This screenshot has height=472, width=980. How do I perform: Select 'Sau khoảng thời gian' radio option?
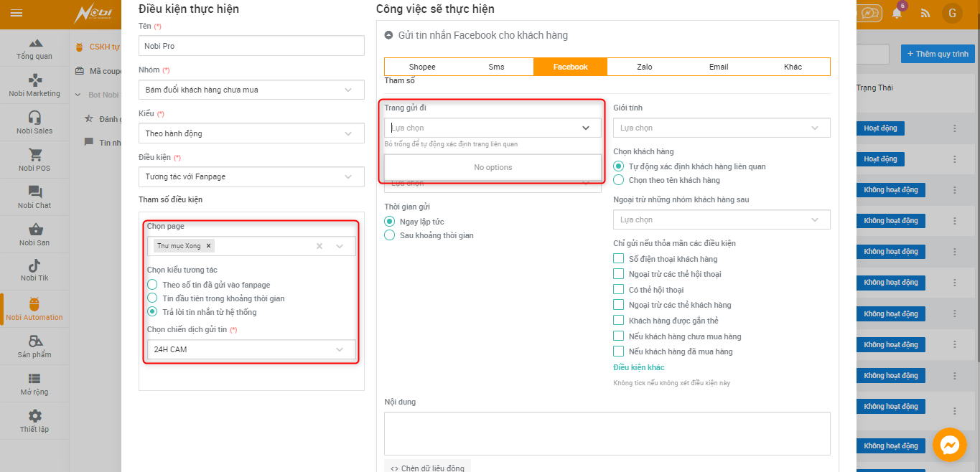click(x=390, y=235)
